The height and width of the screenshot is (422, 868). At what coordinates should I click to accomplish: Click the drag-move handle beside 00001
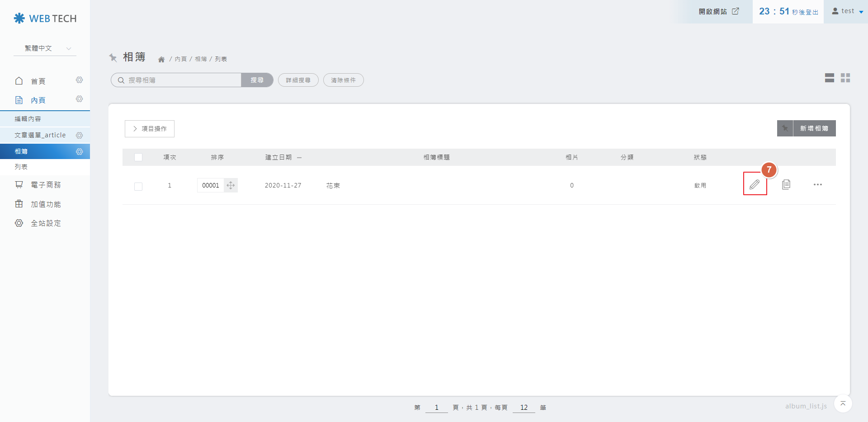[x=231, y=185]
